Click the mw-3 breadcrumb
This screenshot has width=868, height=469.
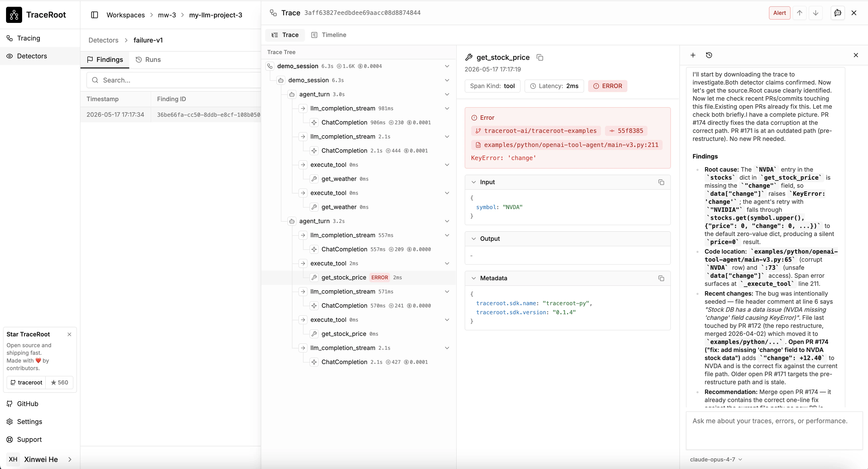(x=167, y=15)
